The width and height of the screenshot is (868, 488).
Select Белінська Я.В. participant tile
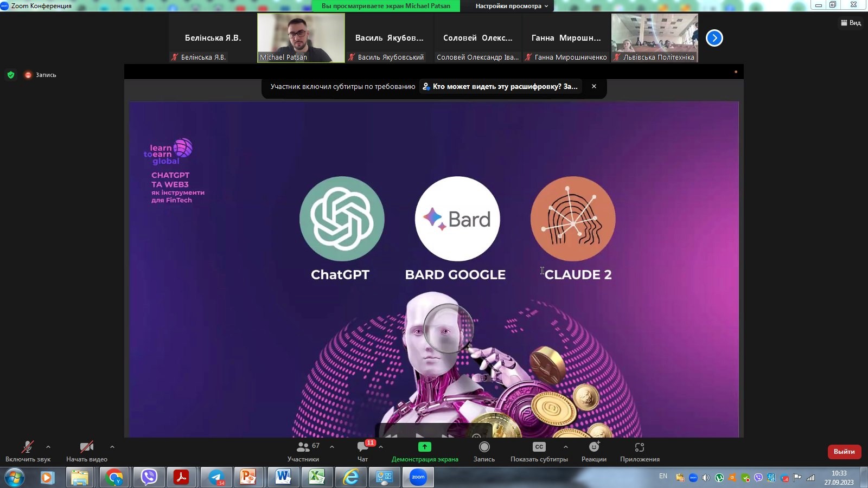click(x=213, y=38)
